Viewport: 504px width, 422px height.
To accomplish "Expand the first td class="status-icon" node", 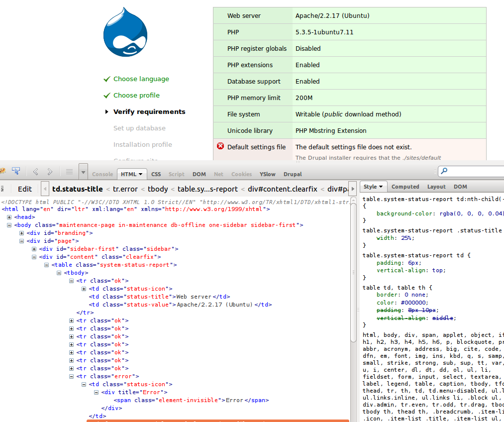I will tap(84, 289).
